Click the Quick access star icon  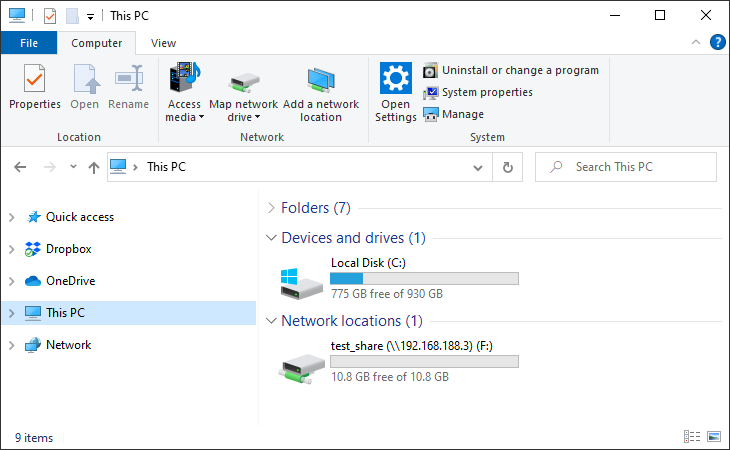coord(34,217)
